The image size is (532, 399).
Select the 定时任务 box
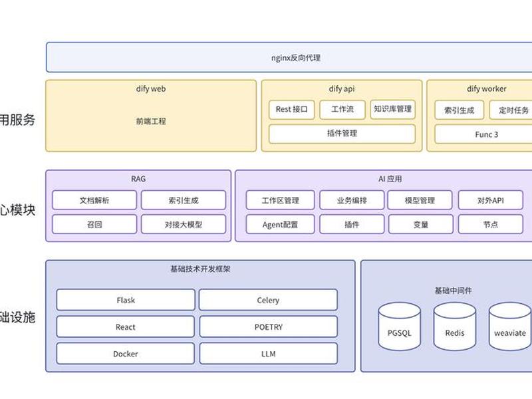coord(511,110)
